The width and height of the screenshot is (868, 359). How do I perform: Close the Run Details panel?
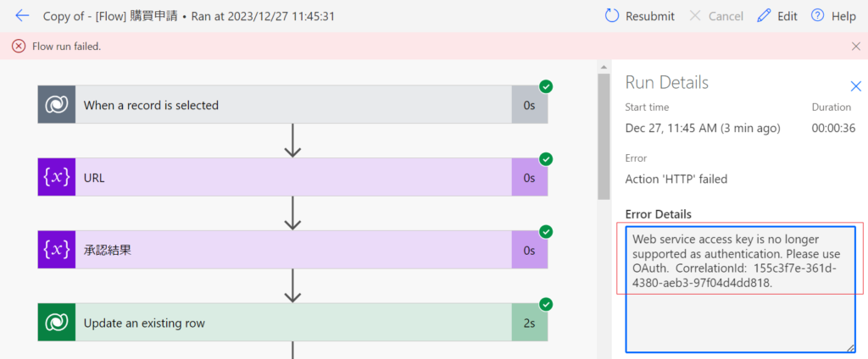point(855,86)
